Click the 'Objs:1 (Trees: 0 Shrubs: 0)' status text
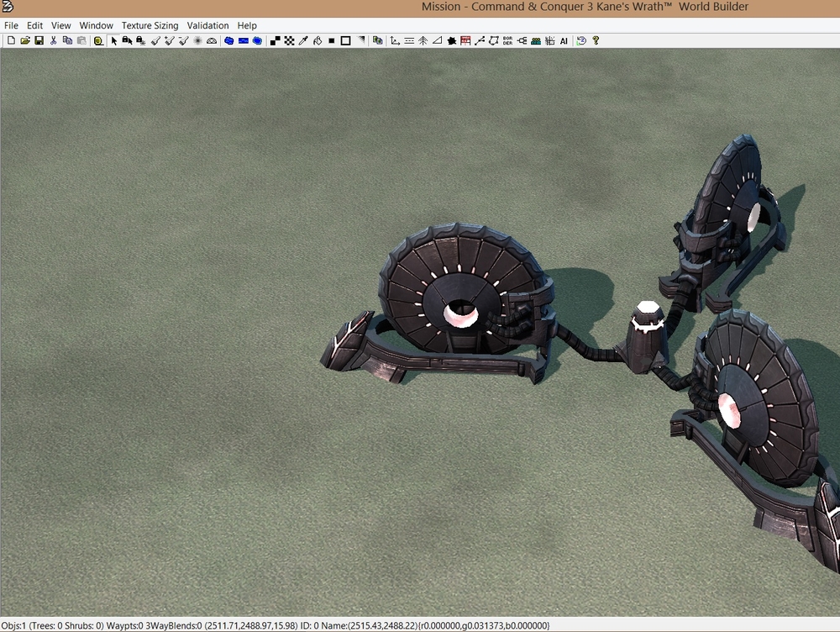Viewport: 840px width, 632px height. (52, 625)
